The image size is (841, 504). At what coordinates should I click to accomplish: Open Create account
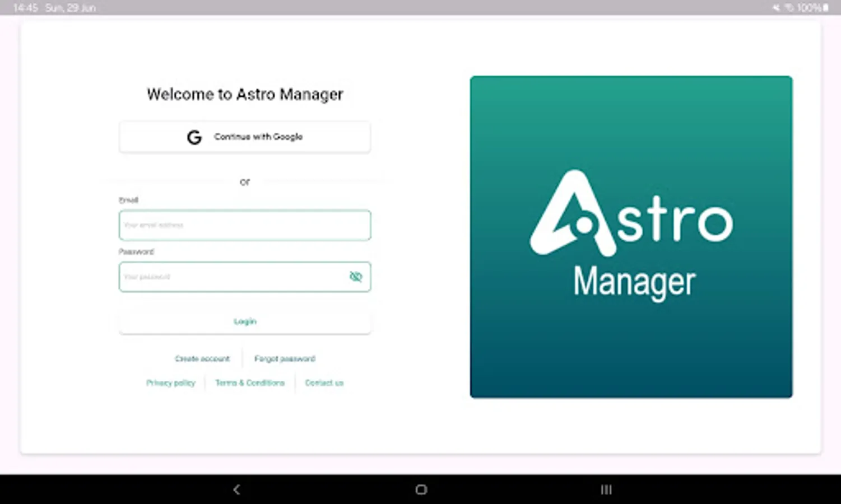click(x=202, y=358)
